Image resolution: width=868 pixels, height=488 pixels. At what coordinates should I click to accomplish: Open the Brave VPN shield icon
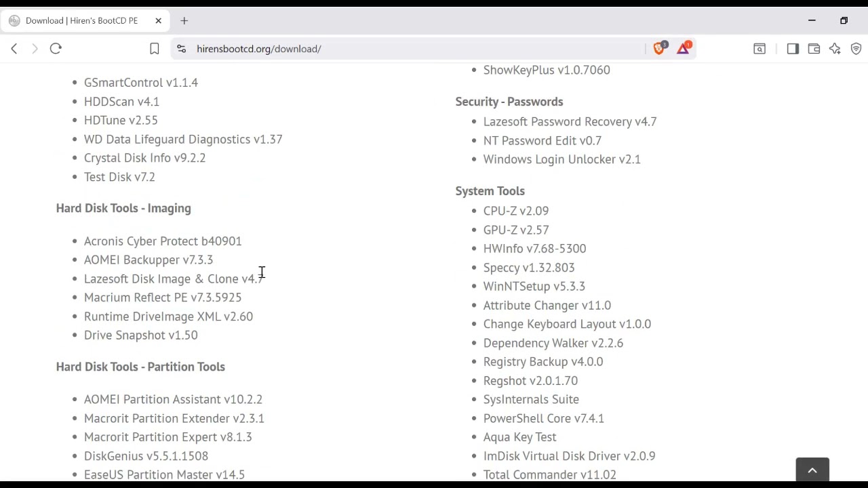pyautogui.click(x=856, y=49)
